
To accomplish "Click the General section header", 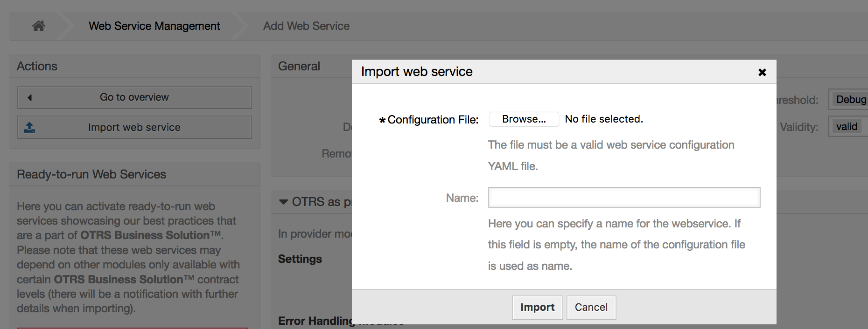I will click(x=299, y=66).
